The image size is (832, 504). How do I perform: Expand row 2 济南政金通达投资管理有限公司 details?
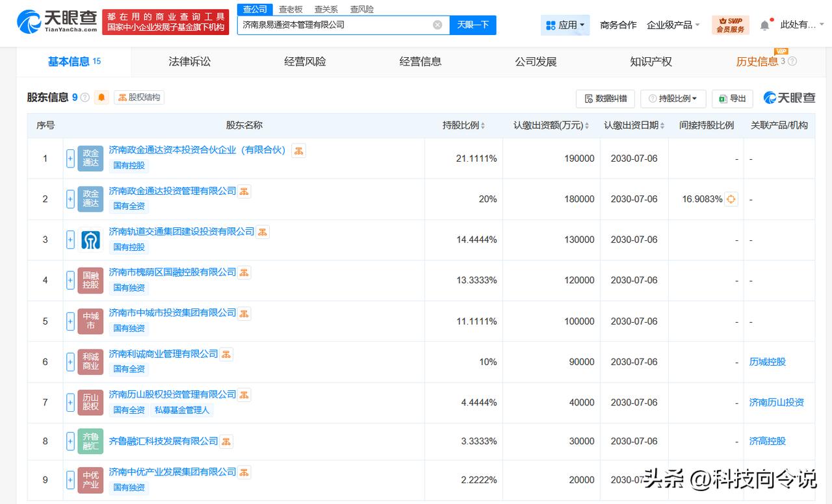[70, 199]
